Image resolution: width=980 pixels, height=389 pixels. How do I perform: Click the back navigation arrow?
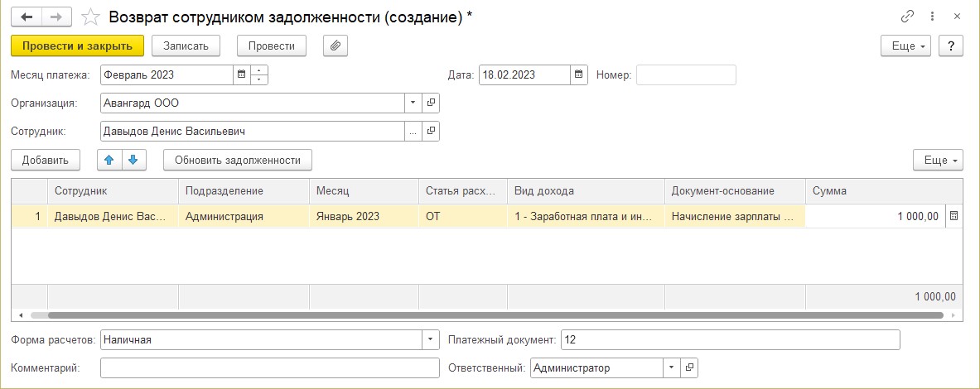[27, 17]
